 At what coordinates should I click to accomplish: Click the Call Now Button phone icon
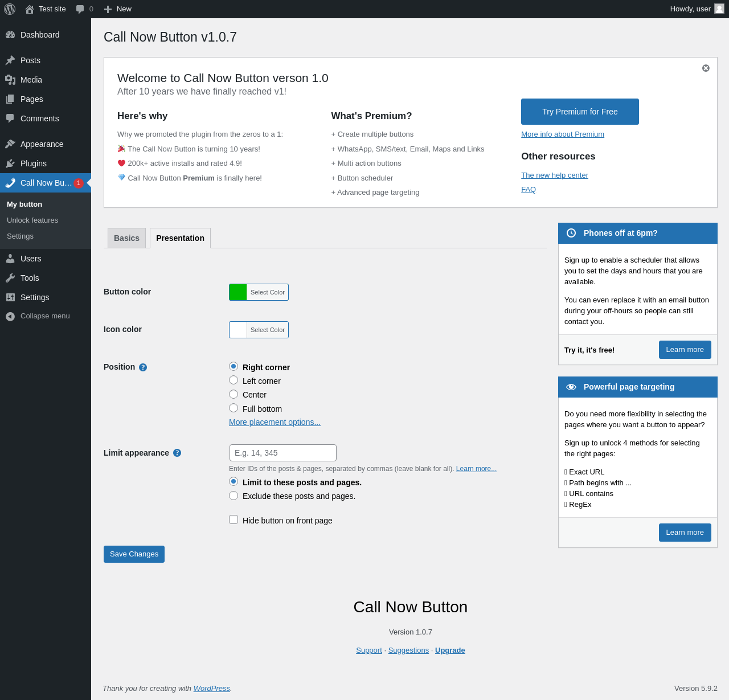tap(10, 183)
